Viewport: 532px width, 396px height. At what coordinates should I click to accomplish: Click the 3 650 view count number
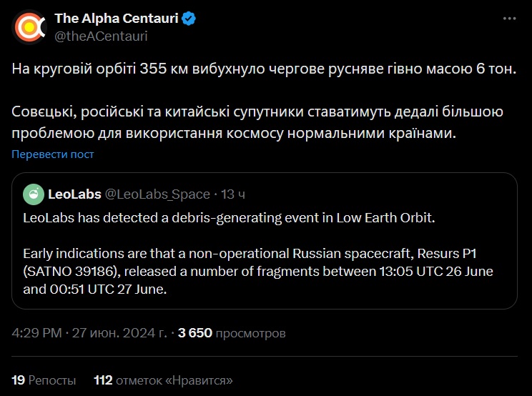pyautogui.click(x=195, y=333)
